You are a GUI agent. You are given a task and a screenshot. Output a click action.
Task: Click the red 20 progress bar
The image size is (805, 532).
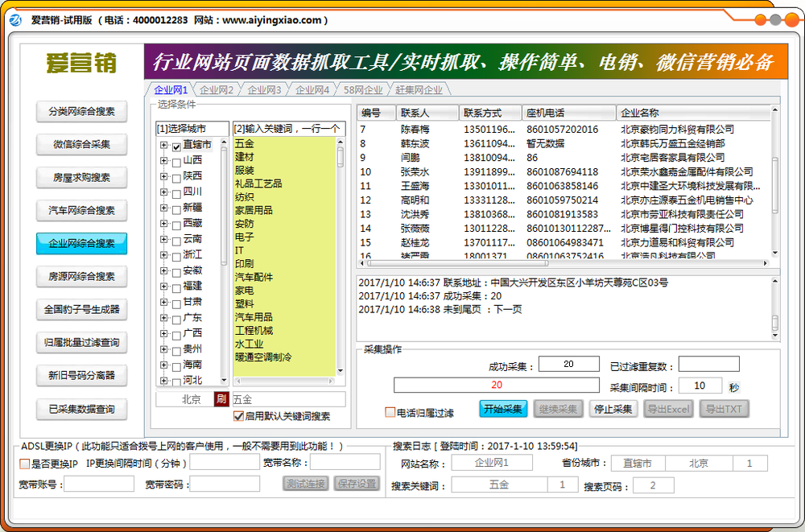(x=497, y=386)
